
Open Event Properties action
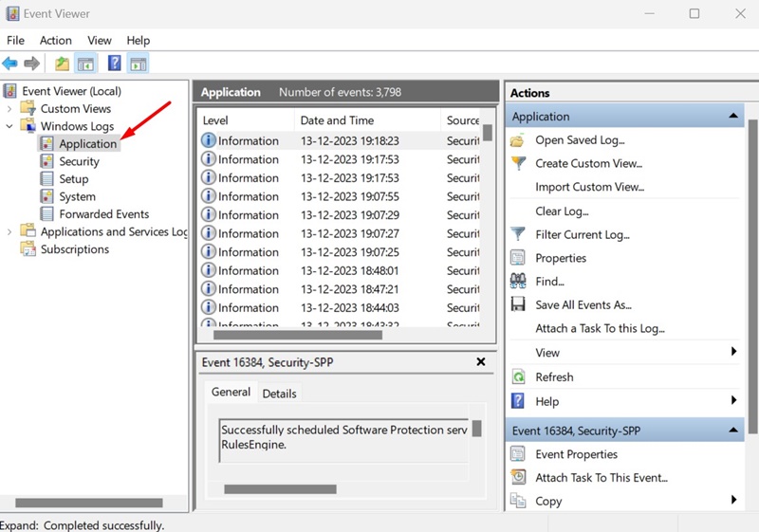576,454
